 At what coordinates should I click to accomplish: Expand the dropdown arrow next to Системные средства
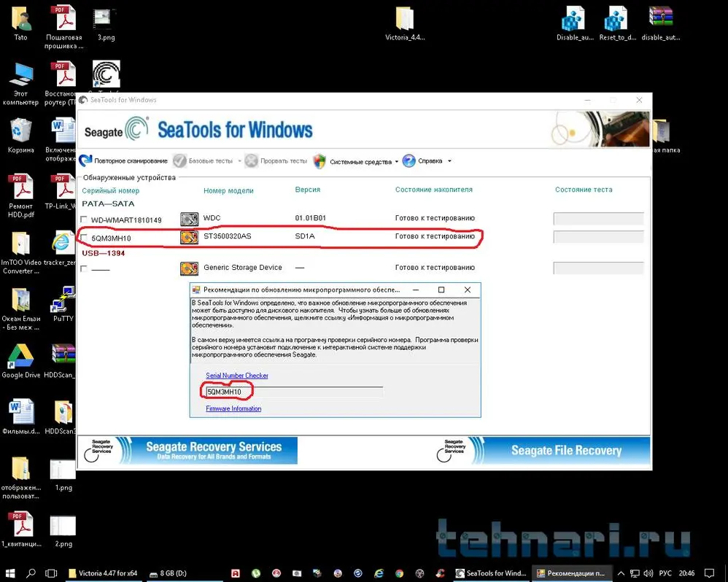397,161
